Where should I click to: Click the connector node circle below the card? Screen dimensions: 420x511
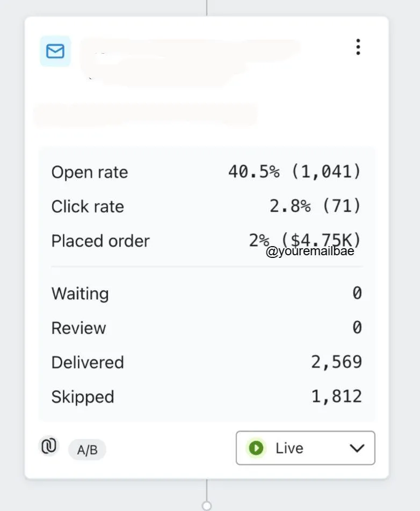[207, 506]
